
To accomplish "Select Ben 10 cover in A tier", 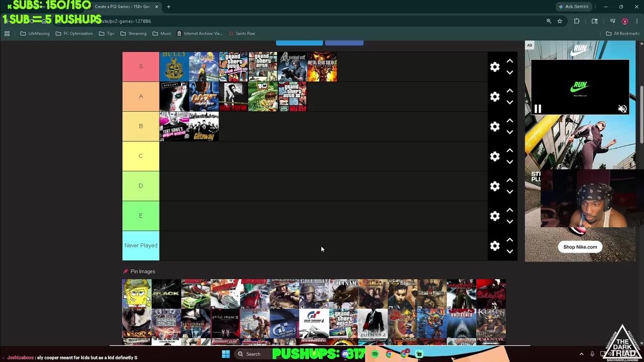I will pos(263,96).
